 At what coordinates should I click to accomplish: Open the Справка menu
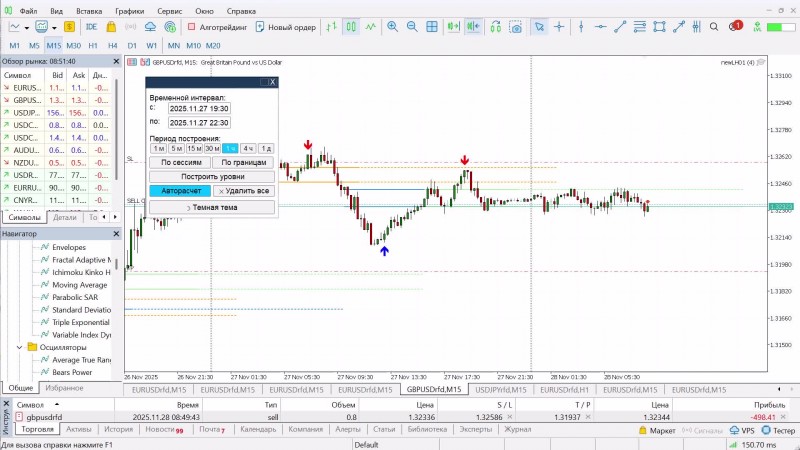point(241,11)
